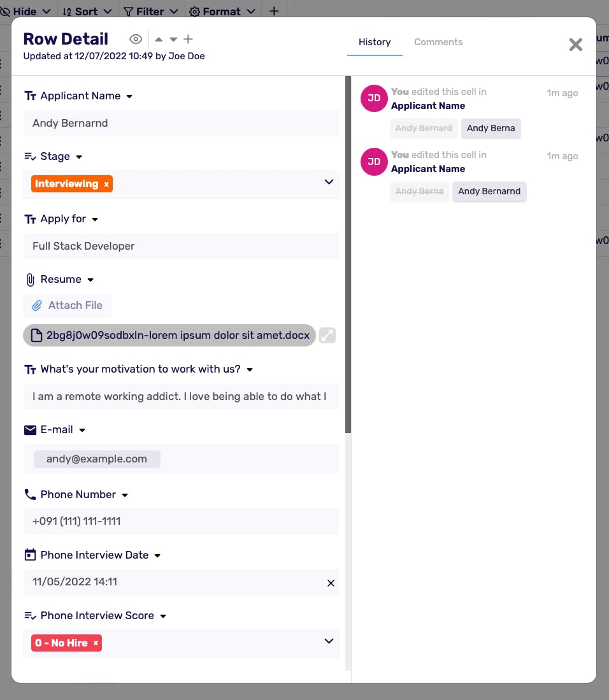
Task: Go to next row with down arrow
Action: 173,39
